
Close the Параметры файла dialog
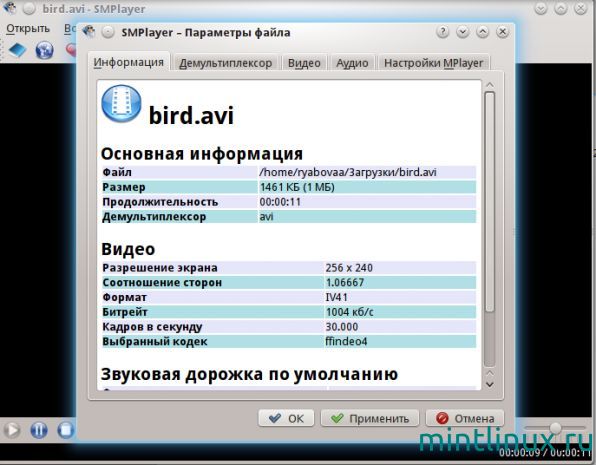(502, 32)
